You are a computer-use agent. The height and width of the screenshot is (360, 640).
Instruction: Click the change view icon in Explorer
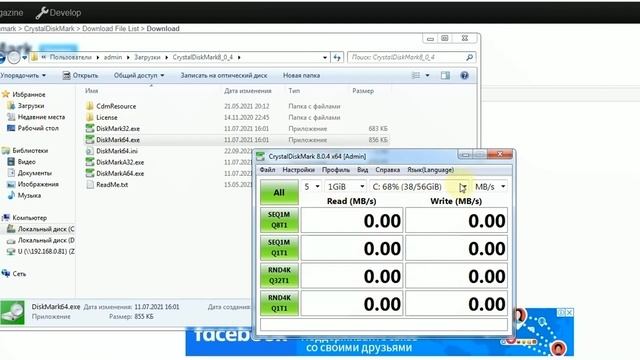[416, 76]
